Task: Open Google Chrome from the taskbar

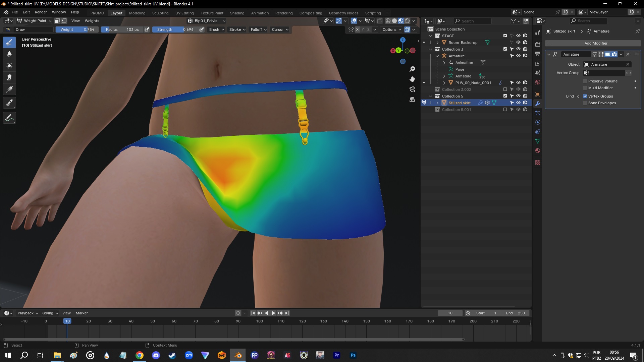Action: [139, 355]
